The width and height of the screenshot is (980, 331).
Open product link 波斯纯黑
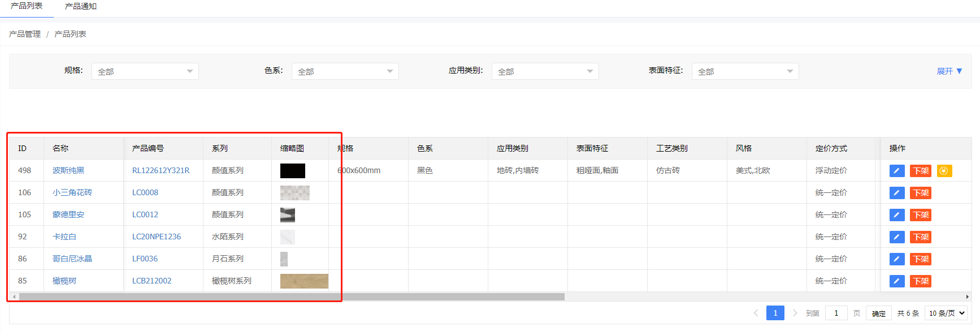(68, 170)
